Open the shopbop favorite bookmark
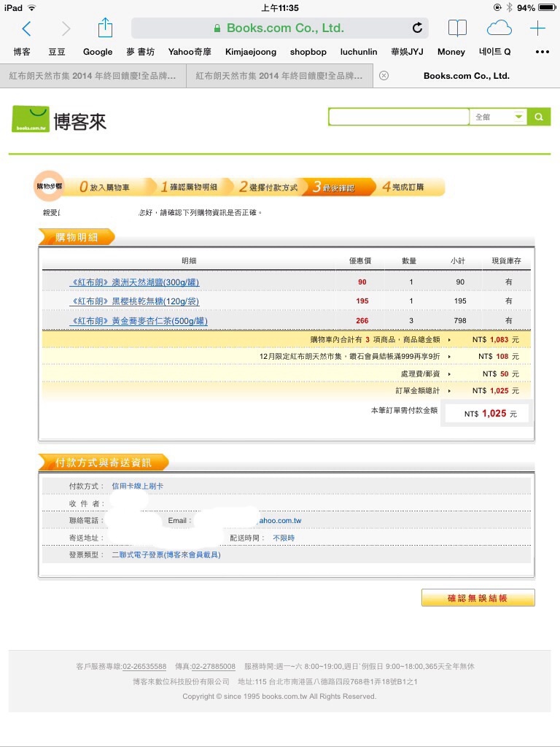Screen dimensions: 560x747 [x=308, y=52]
